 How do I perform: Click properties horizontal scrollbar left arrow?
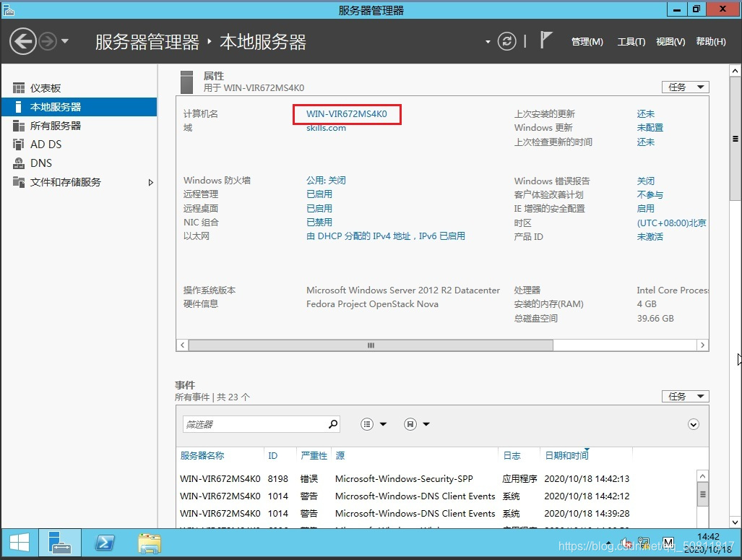[x=183, y=345]
